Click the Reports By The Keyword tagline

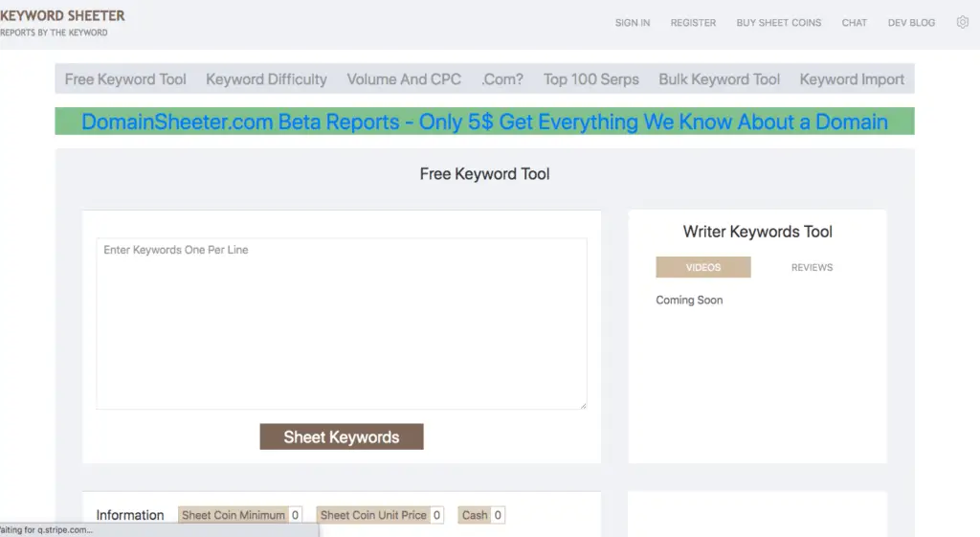pos(54,33)
